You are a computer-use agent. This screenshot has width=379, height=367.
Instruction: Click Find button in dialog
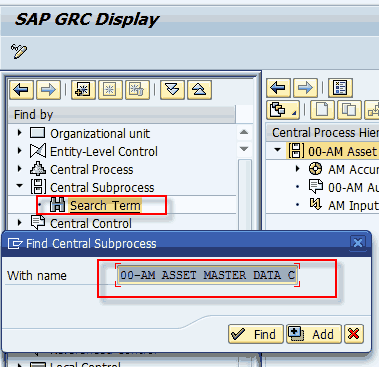tap(256, 334)
